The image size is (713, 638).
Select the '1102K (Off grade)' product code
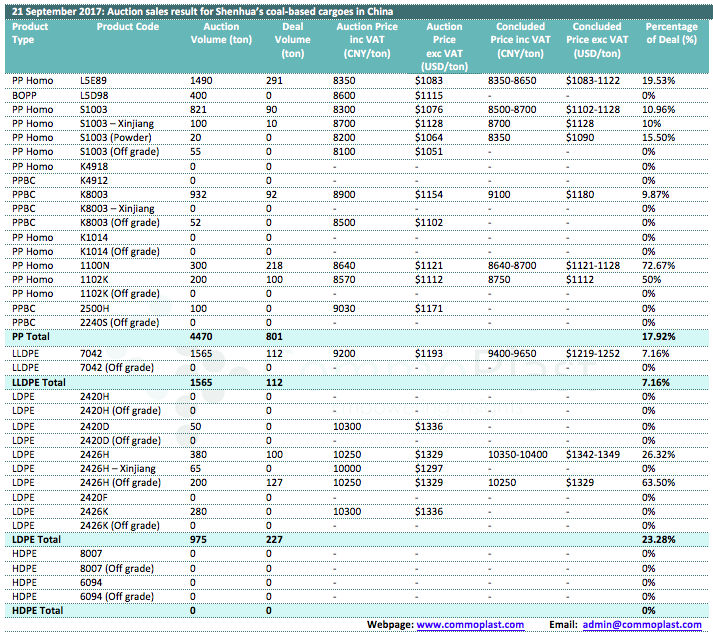coord(120,294)
